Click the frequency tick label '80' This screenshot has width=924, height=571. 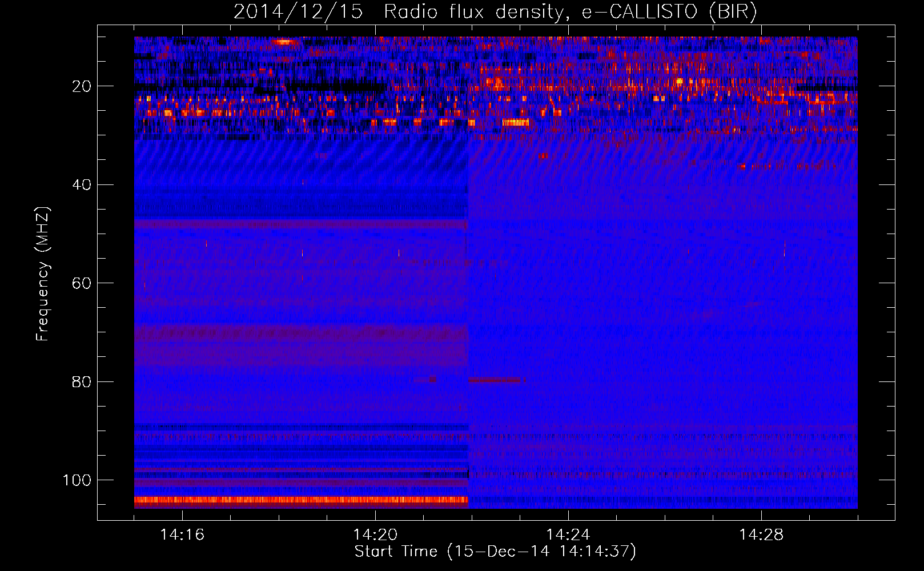82,381
